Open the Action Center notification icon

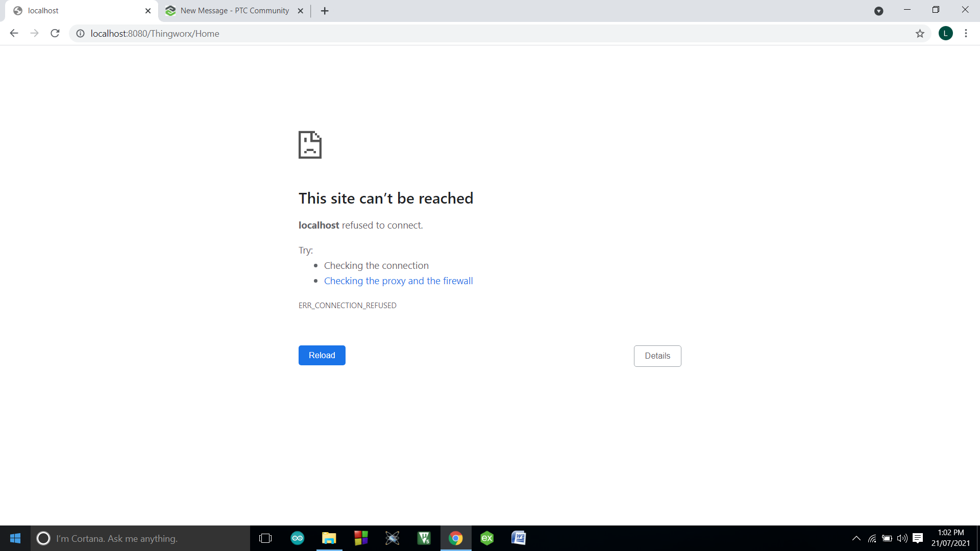click(919, 538)
